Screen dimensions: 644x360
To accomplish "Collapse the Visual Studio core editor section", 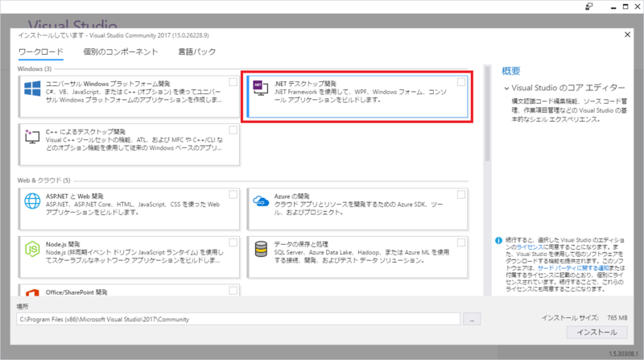I will (506, 89).
